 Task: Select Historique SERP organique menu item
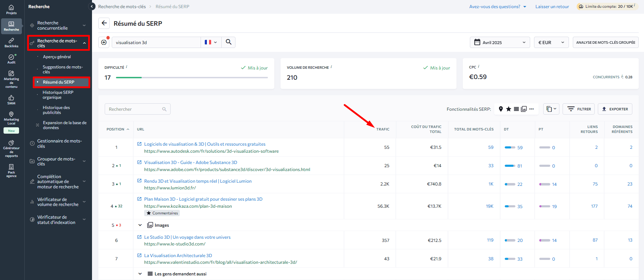58,95
